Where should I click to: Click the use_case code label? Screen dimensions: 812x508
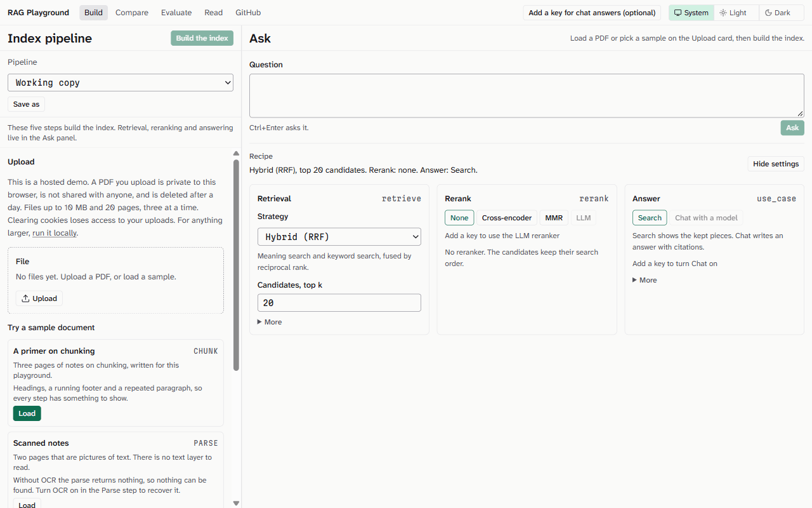[x=776, y=199]
